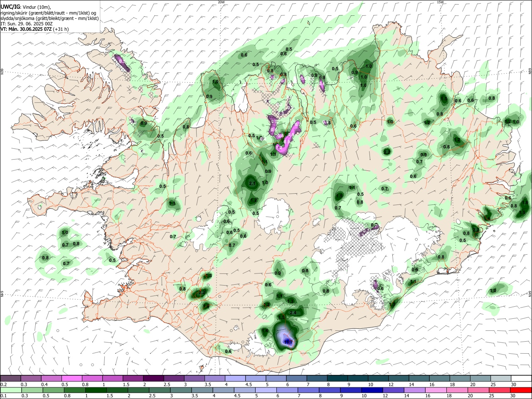Click the 2.1 value in the green band
This screenshot has height=399, width=532.
point(252,183)
